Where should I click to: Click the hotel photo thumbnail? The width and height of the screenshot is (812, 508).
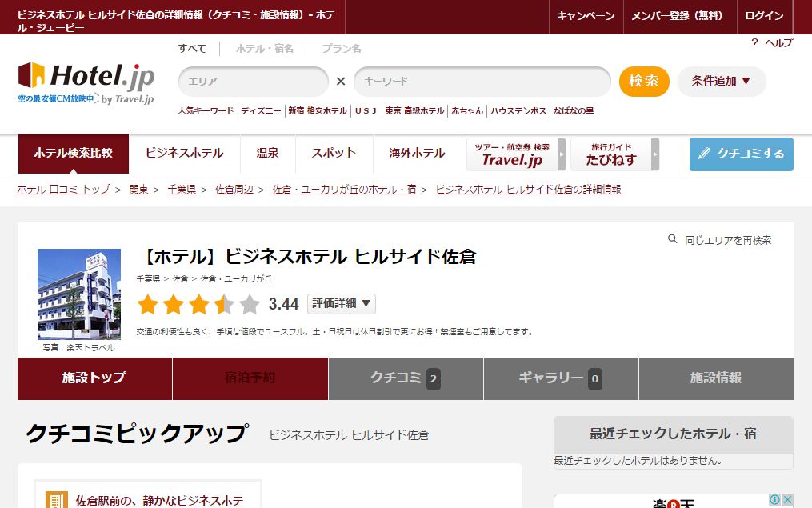tap(79, 294)
